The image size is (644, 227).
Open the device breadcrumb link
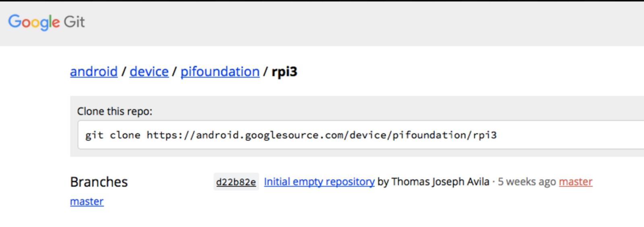pyautogui.click(x=149, y=72)
